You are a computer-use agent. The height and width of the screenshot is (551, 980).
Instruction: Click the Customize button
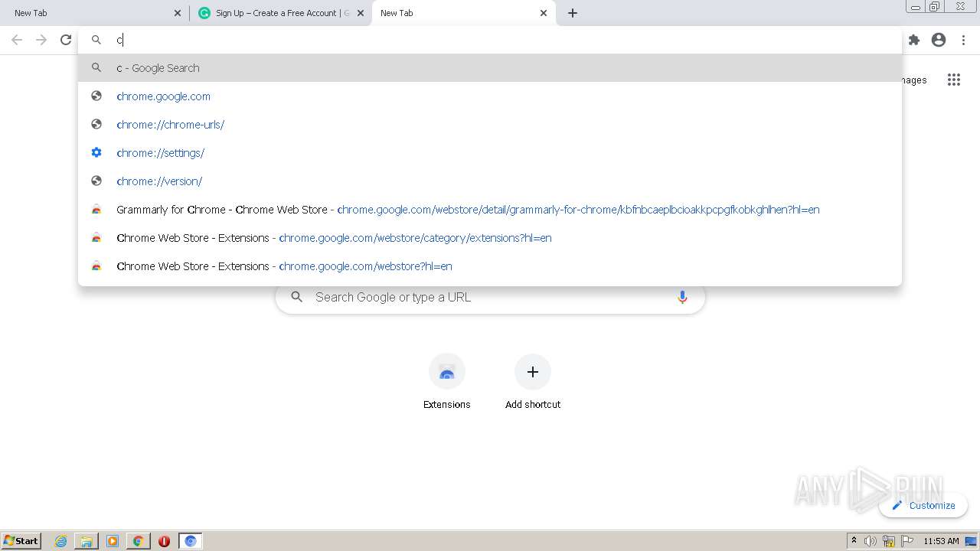point(923,505)
